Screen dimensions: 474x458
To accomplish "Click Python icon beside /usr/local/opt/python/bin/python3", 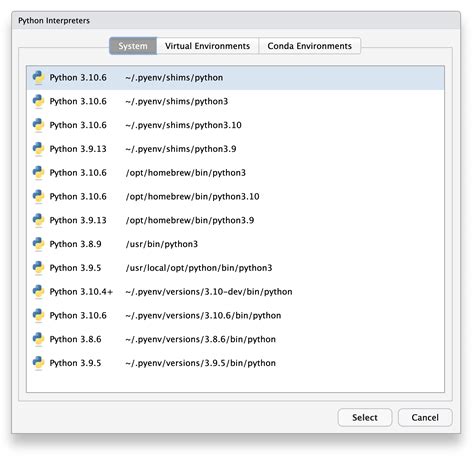I will pyautogui.click(x=38, y=268).
